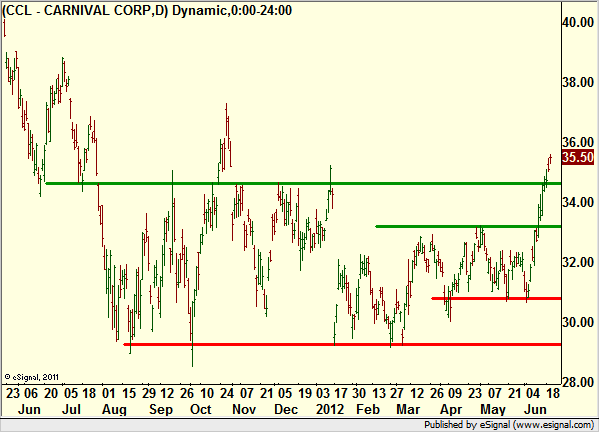Click the CCL - CARNIVAL CORP chart title
Image resolution: width=599 pixels, height=432 pixels.
tap(147, 10)
